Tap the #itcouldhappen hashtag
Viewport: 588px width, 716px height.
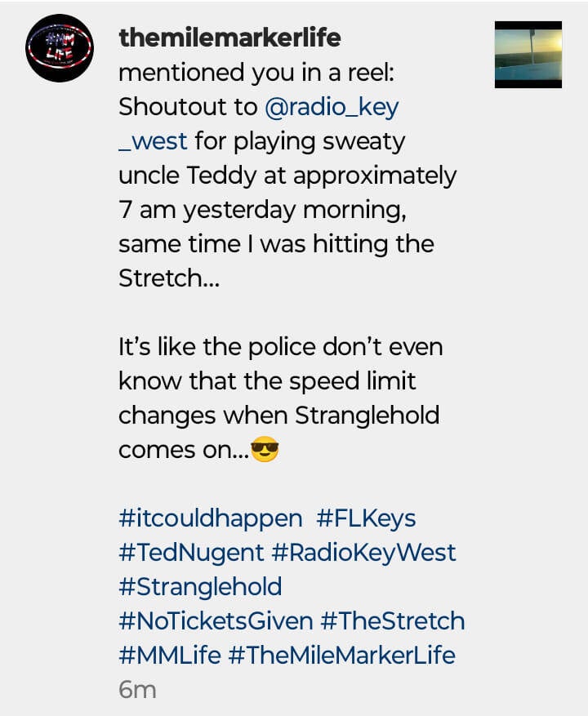point(210,518)
